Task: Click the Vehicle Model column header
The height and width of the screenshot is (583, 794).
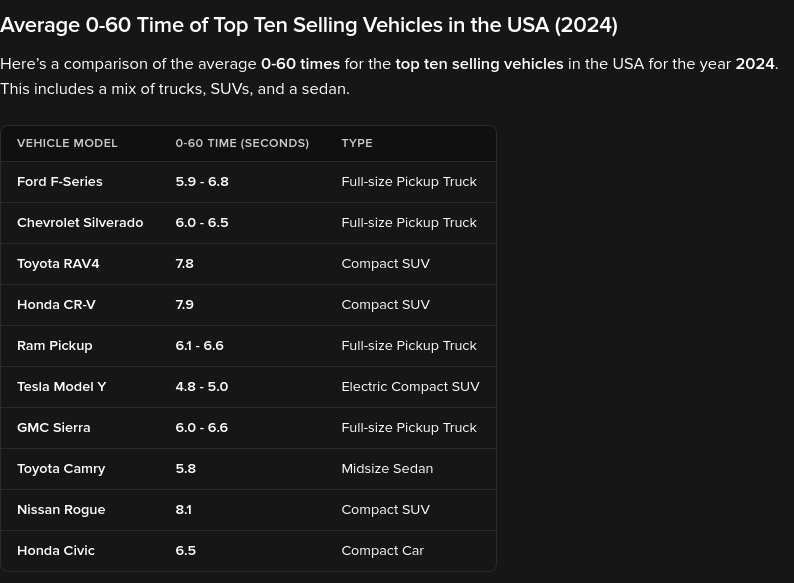Action: pos(67,143)
